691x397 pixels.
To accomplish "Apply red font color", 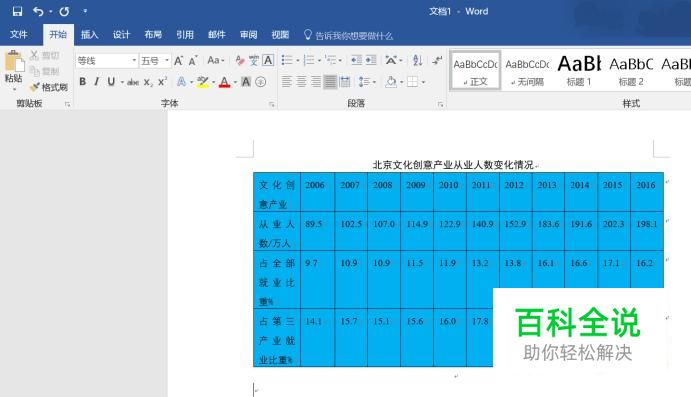I will [224, 82].
